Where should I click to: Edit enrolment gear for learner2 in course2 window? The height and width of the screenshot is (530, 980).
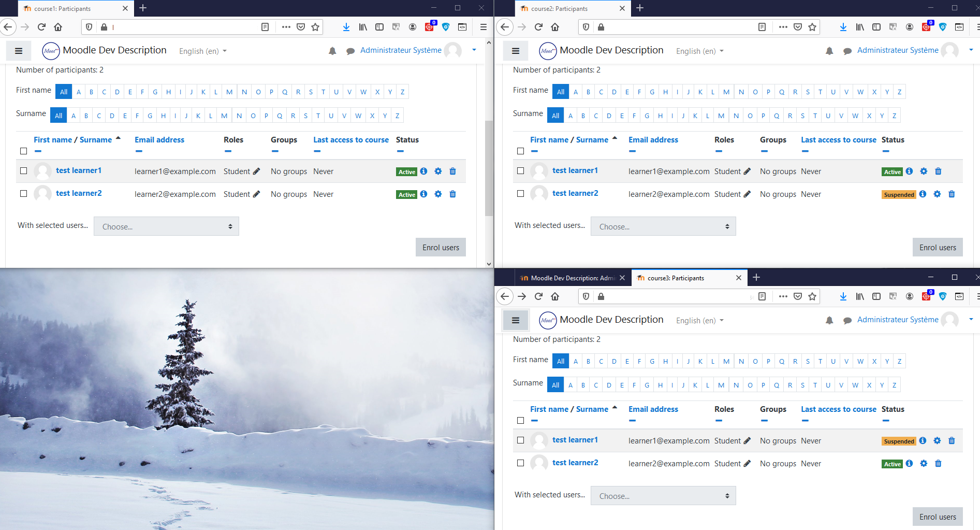coord(937,194)
